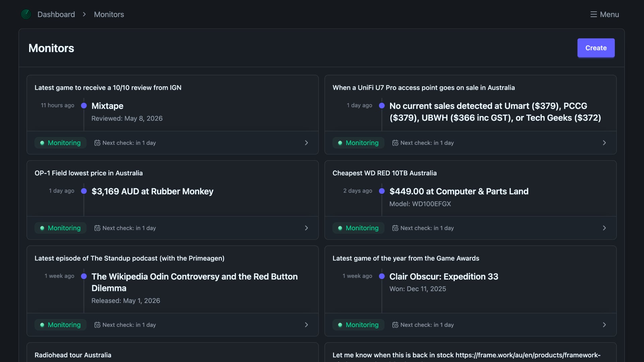
Task: Click 'The Wikipedia Odin Controversy' episode title
Action: [x=195, y=282]
